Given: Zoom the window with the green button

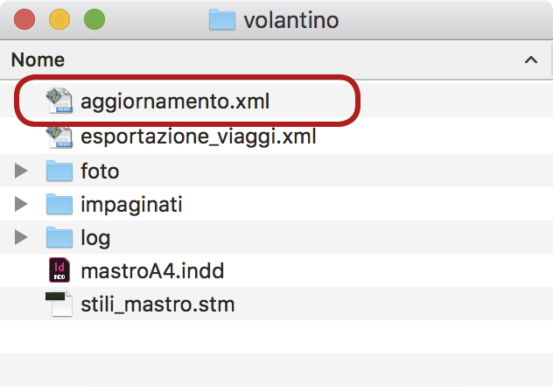Looking at the screenshot, I should click(x=94, y=18).
